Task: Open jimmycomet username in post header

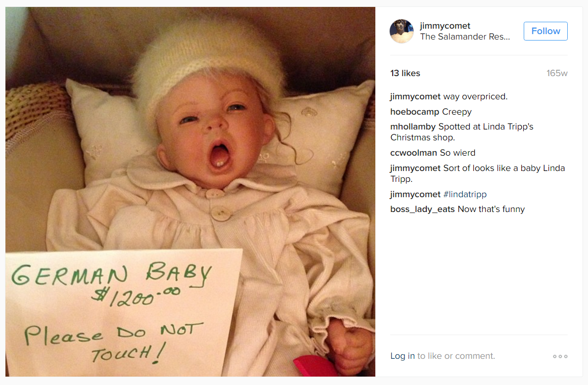Action: pyautogui.click(x=445, y=26)
